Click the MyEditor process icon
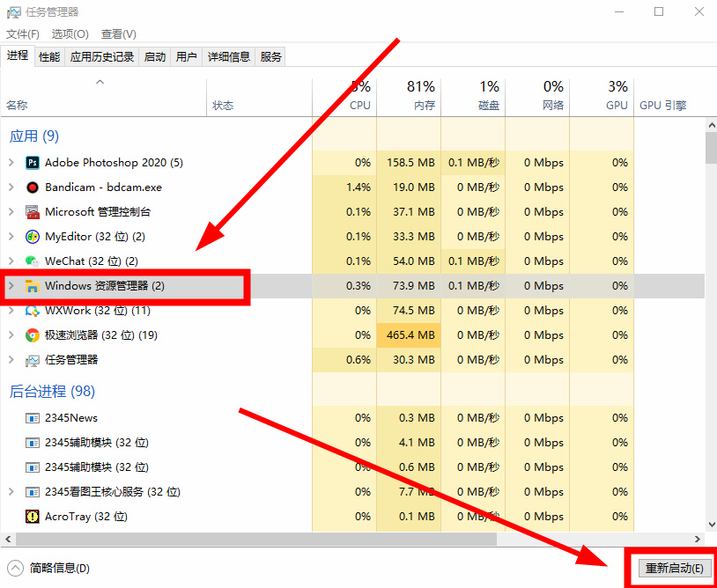The height and width of the screenshot is (588, 717). 32,236
